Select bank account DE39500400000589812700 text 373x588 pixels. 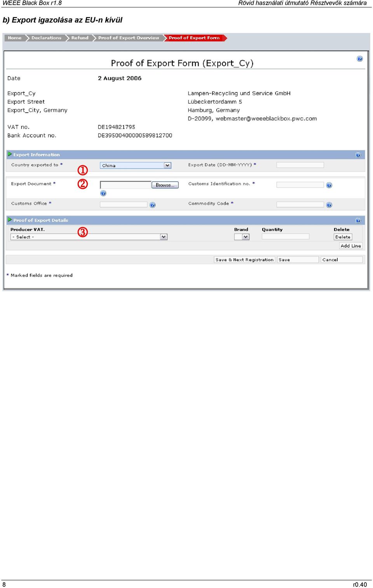(x=135, y=136)
